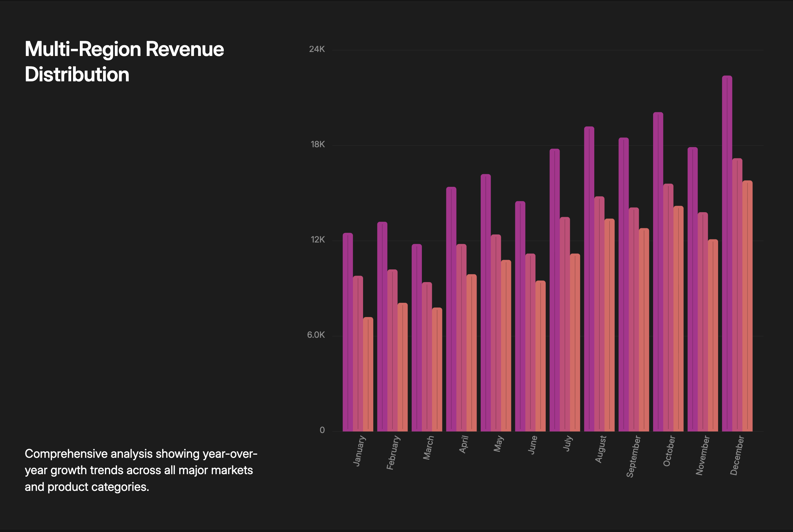
Task: Click the 18K y-axis label
Action: pos(317,144)
